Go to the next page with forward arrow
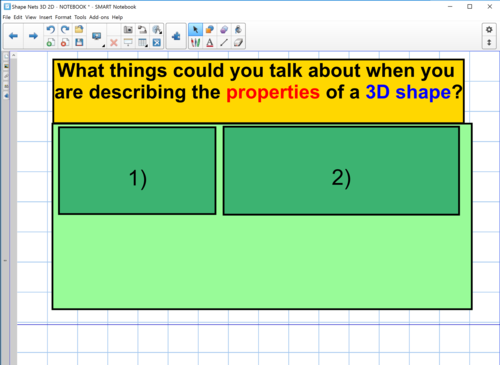500x365 pixels. coord(33,36)
